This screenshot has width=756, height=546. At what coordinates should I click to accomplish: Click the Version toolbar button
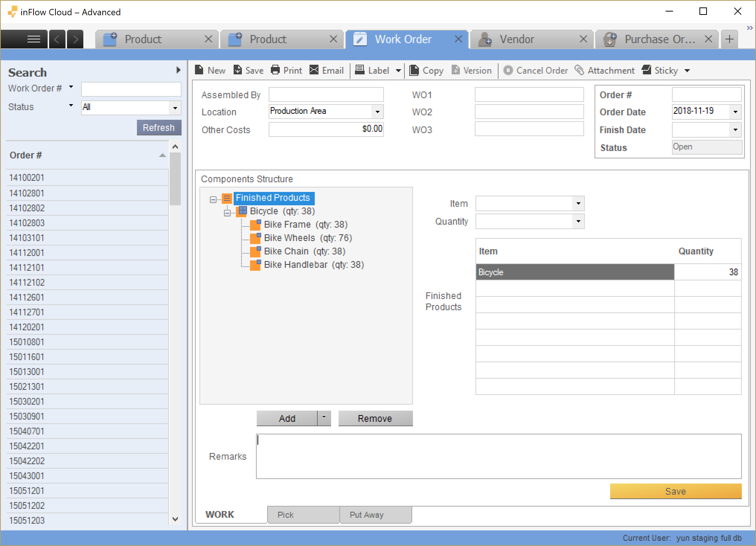coord(471,70)
